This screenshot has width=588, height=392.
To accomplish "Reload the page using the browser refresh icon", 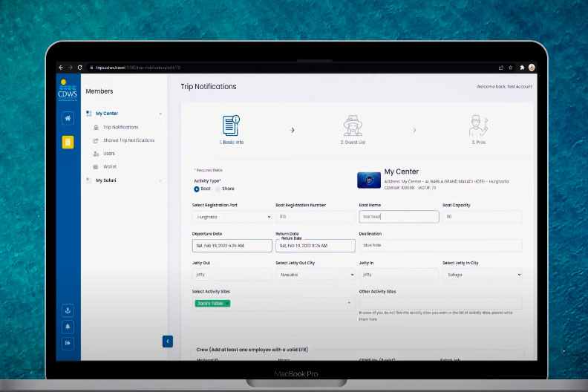I will (x=79, y=67).
